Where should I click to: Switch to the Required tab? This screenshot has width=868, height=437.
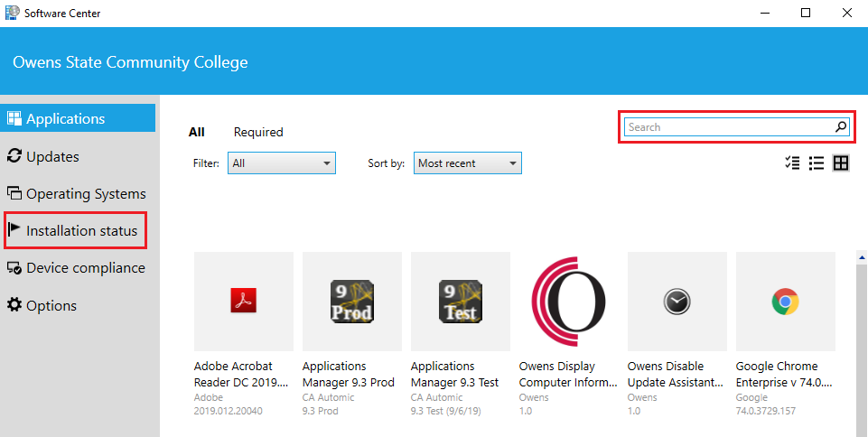click(x=258, y=133)
